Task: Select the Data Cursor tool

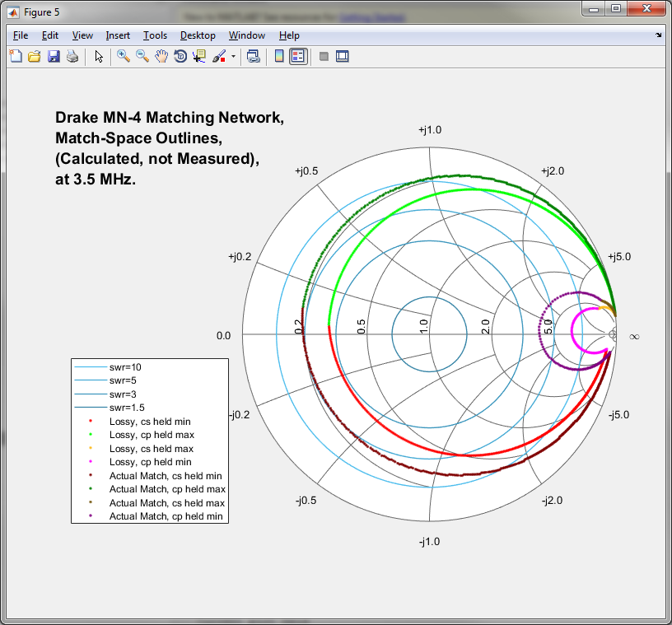Action: click(199, 56)
